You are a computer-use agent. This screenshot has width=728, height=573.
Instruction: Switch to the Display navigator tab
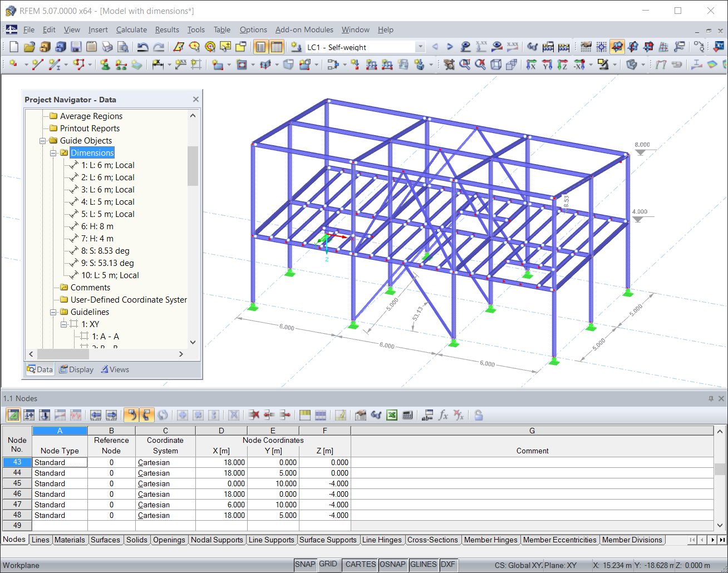point(76,369)
